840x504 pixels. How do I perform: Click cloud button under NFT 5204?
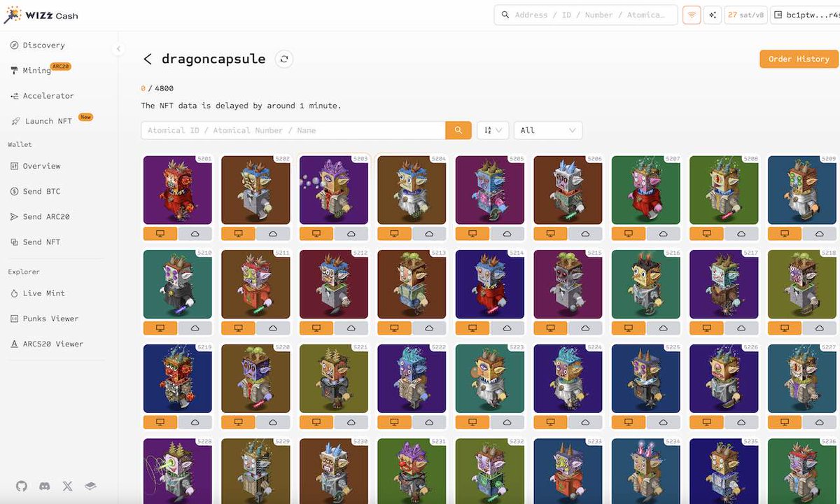(429, 233)
